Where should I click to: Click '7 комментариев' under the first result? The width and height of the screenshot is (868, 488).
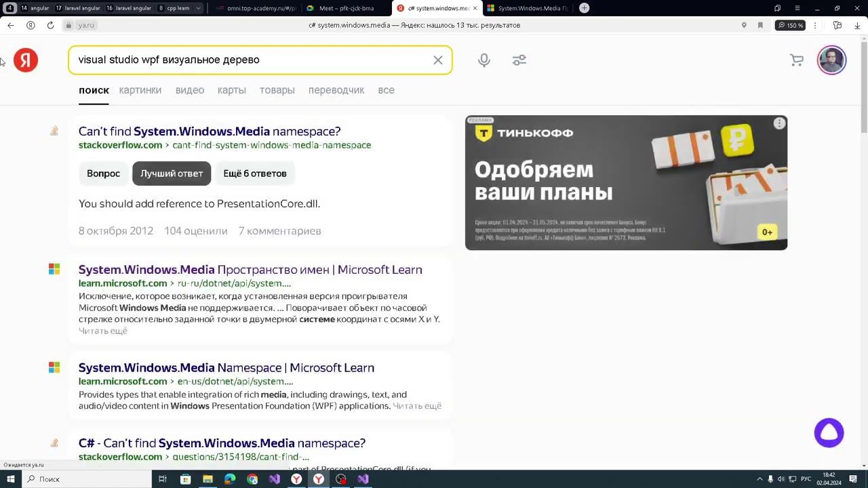point(280,231)
